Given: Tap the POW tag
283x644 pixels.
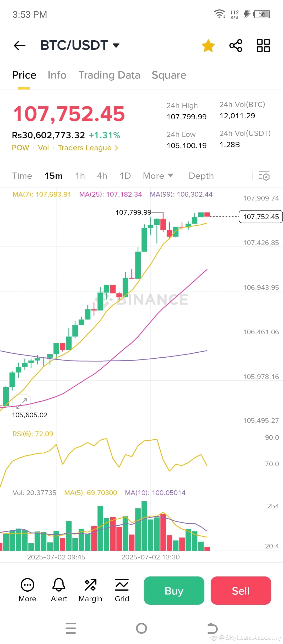Looking at the screenshot, I should [x=20, y=148].
